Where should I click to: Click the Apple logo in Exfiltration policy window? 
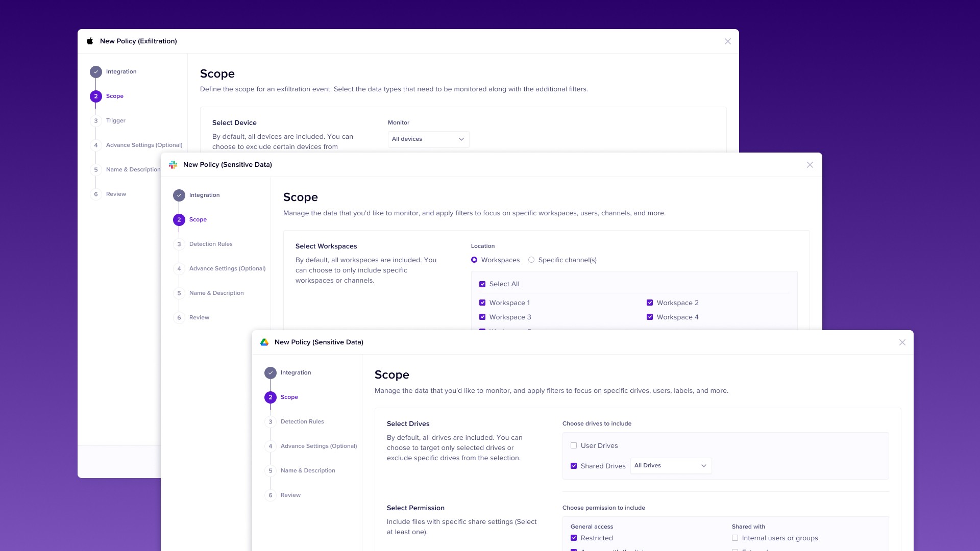click(x=90, y=41)
